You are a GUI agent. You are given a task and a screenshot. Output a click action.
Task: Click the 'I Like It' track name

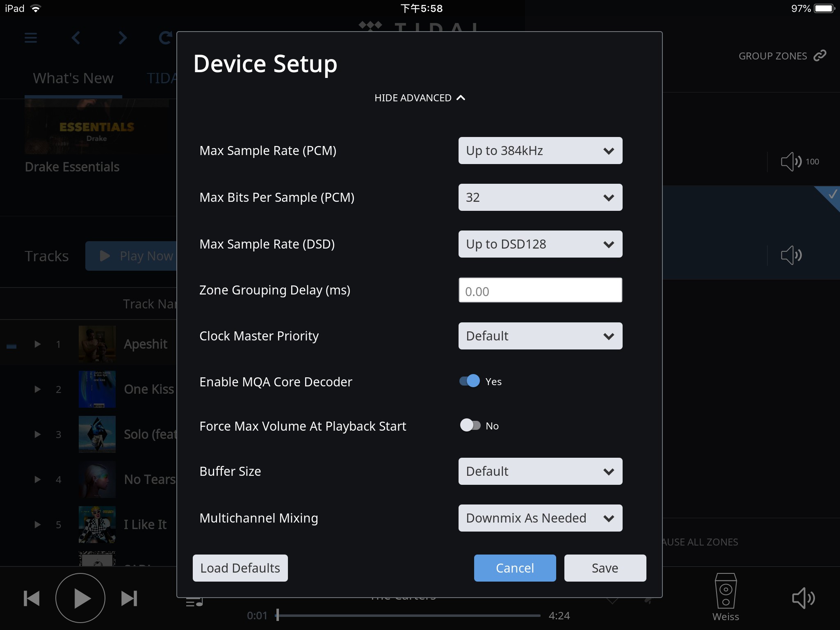point(145,525)
